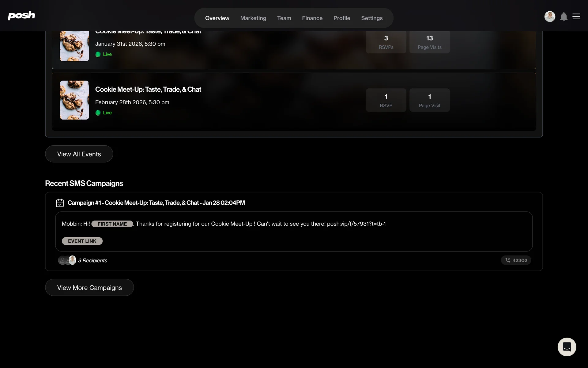Viewport: 588px width, 368px height.
Task: Click the phone icon next to 42302
Action: pyautogui.click(x=508, y=260)
